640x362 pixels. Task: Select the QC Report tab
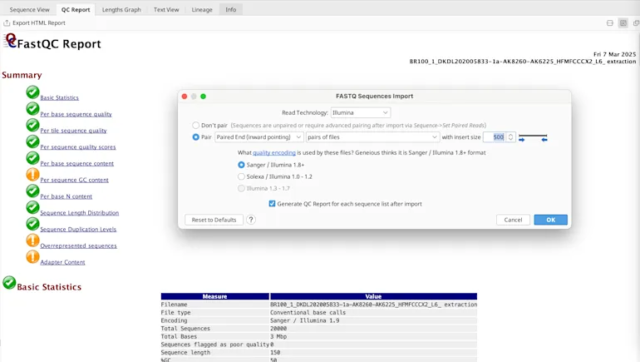coord(76,9)
